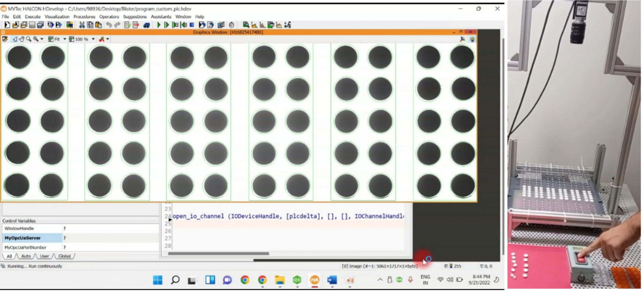
Task: Toggle the lightbulb icon in Graphics Window
Action: (x=472, y=39)
